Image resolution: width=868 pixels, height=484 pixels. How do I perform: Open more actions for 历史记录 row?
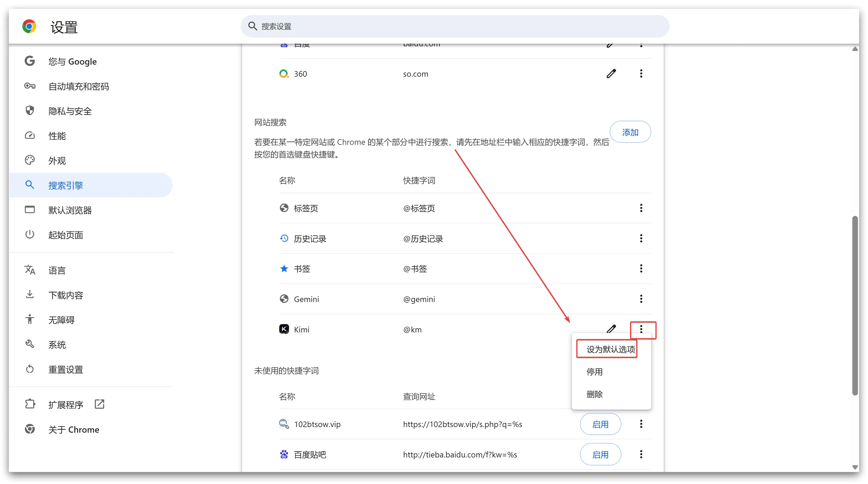tap(641, 238)
